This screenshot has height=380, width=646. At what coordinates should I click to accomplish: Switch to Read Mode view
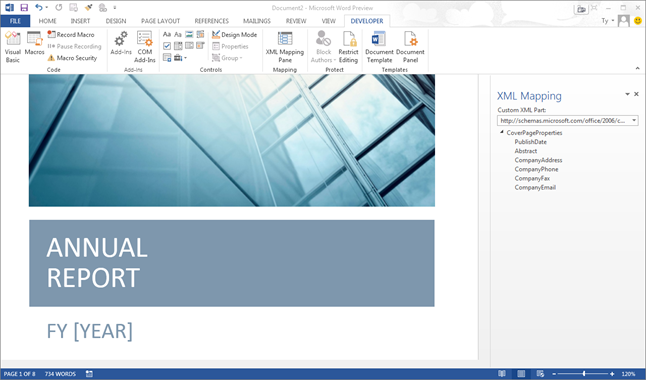point(502,374)
